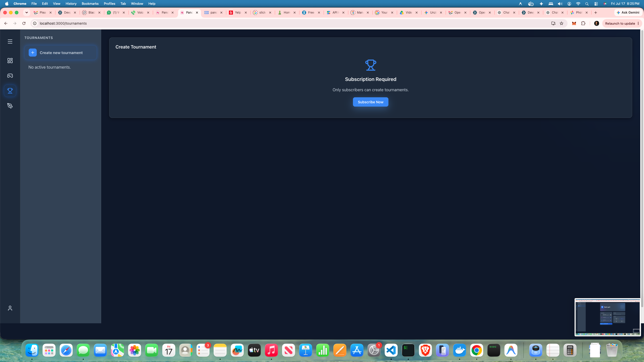Open the History menu
The image size is (644, 362).
71,4
